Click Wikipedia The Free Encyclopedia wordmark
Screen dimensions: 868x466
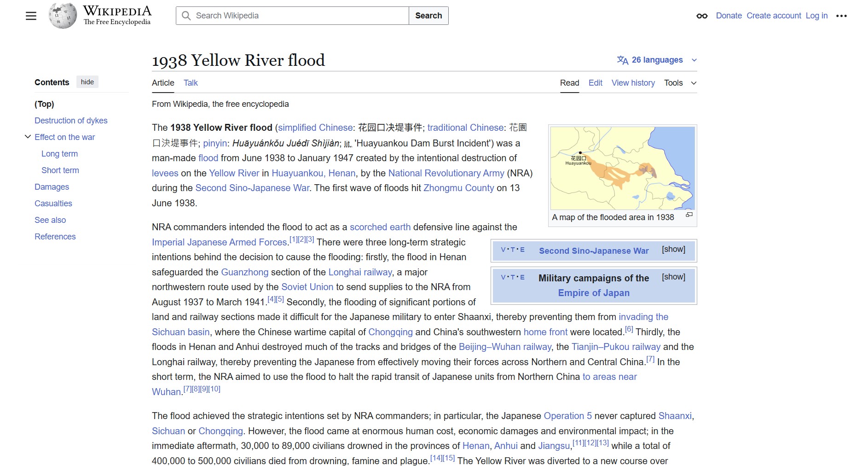tap(117, 15)
